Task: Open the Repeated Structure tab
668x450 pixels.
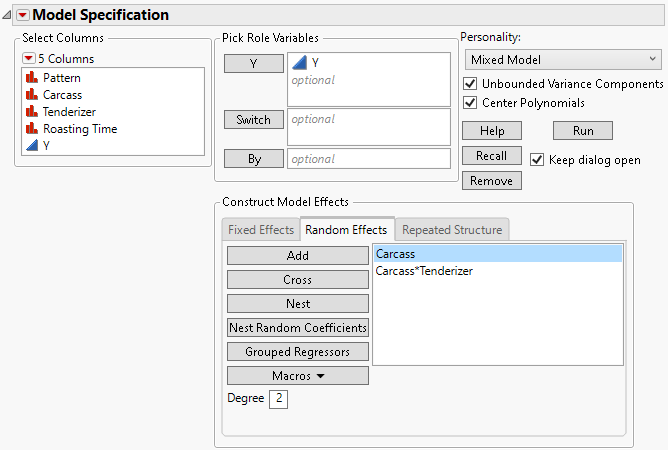Action: (451, 230)
